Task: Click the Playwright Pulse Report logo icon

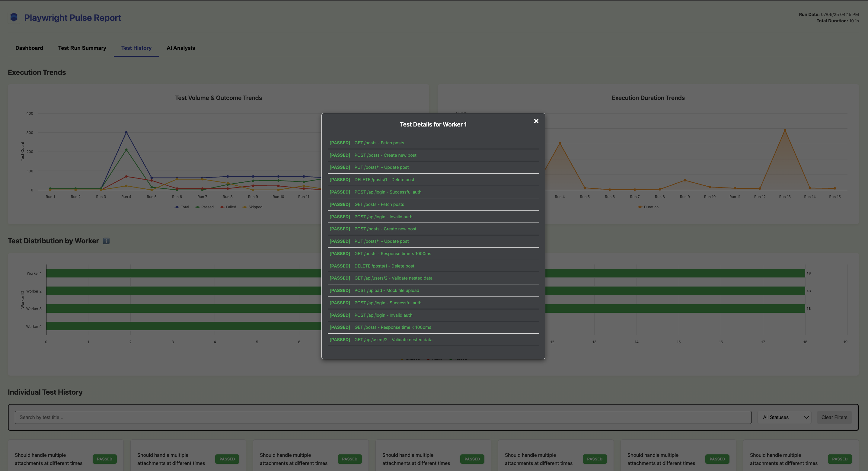Action: point(14,17)
